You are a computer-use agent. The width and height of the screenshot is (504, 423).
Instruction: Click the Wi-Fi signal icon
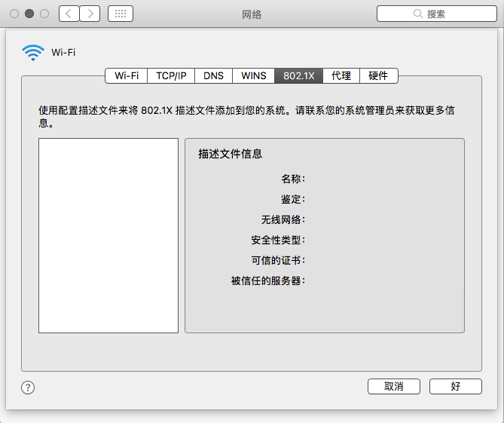[x=33, y=52]
